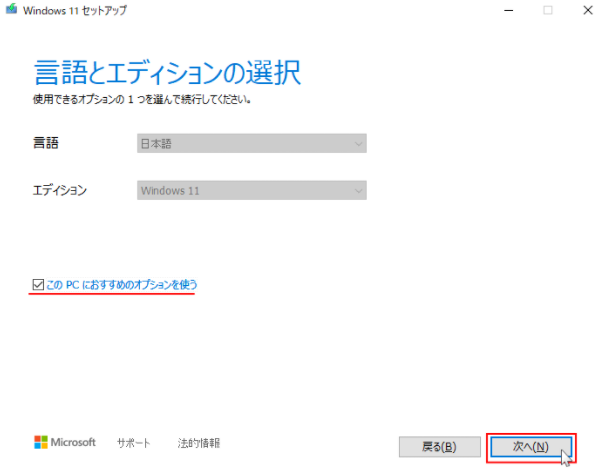The width and height of the screenshot is (605, 475).
Task: Click the 戻る(B) button
Action: tap(439, 447)
